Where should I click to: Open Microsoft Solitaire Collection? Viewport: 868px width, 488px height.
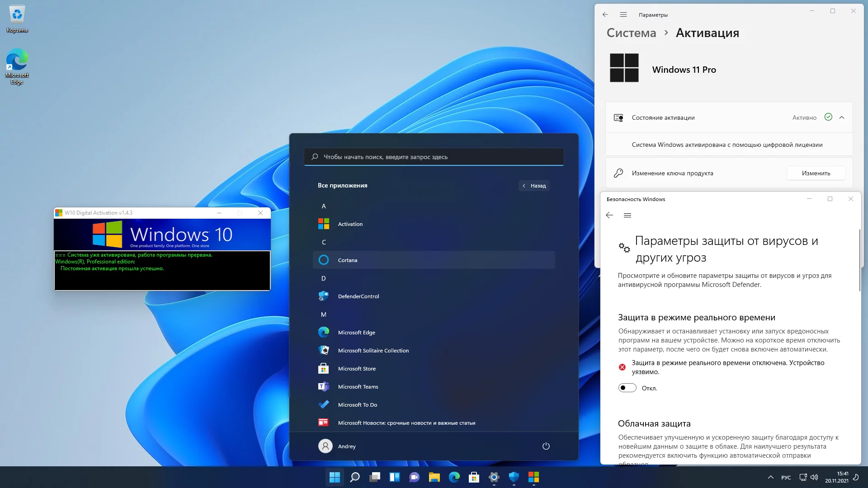373,351
